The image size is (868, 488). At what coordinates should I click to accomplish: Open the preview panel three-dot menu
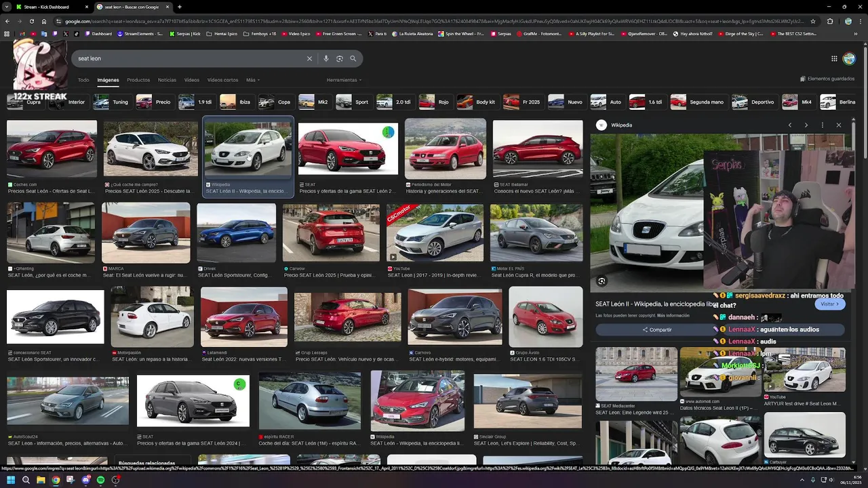[823, 125]
